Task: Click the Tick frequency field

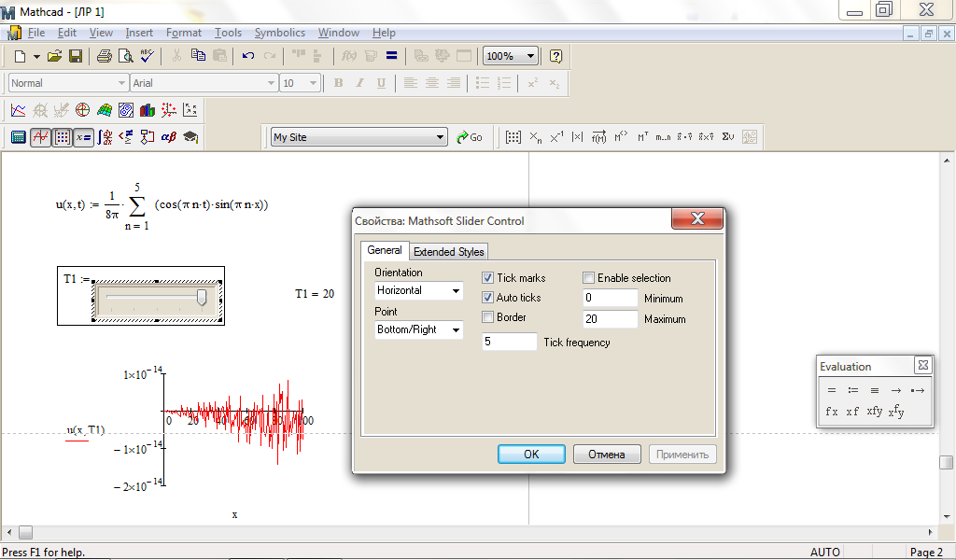Action: coord(510,342)
